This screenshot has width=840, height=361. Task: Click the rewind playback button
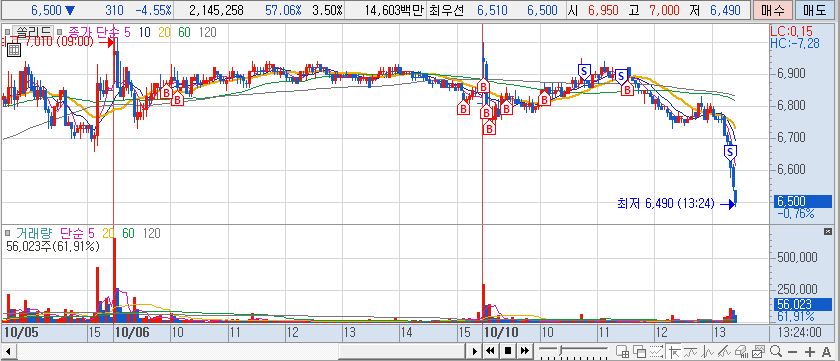point(490,351)
